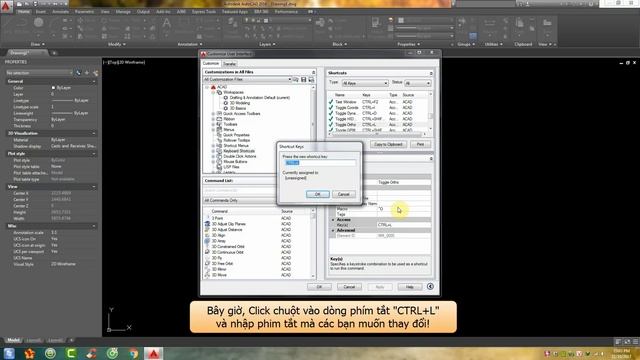Screen dimensions: 640x360
Task: Select the 3D Adjust Clip Planes command
Action: pyautogui.click(x=229, y=224)
